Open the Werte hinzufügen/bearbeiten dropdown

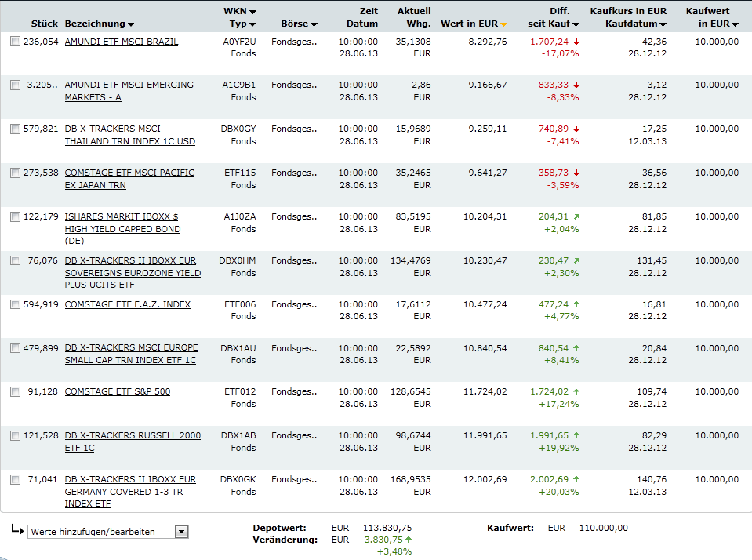pos(108,532)
